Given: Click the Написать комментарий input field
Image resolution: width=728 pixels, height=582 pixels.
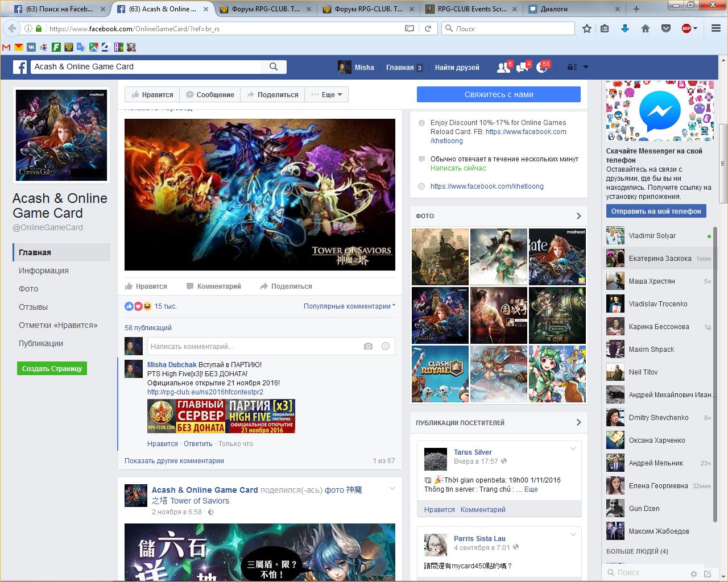Looking at the screenshot, I should point(253,346).
